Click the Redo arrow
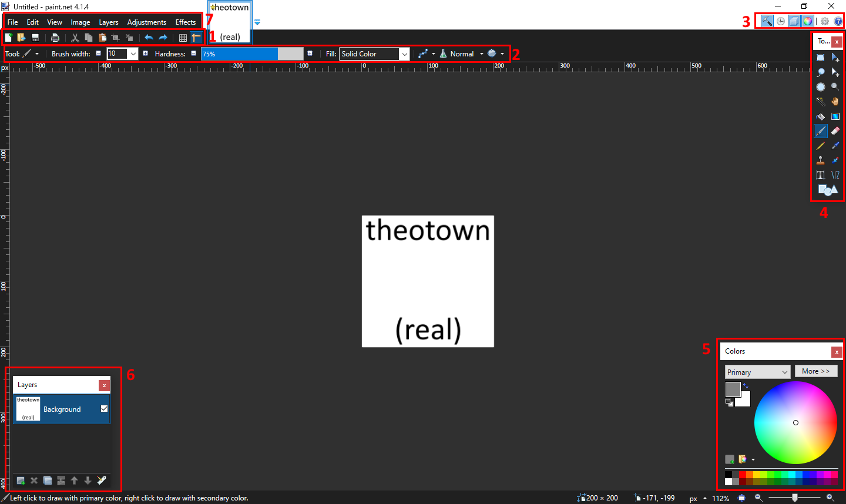 [x=163, y=38]
